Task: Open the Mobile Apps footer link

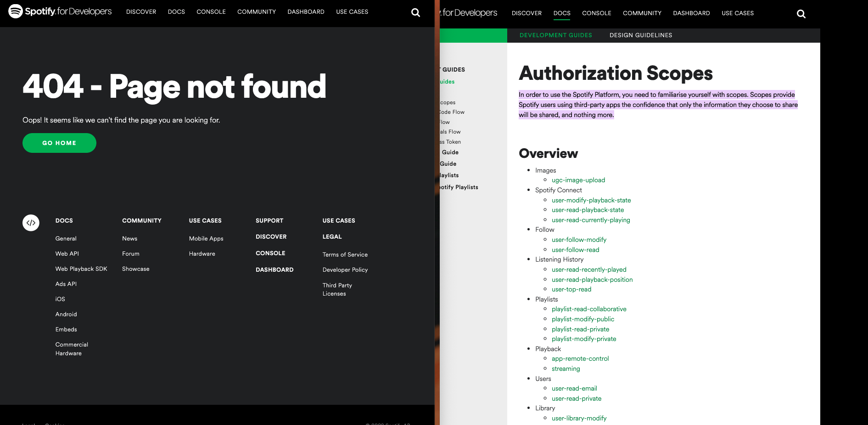Action: click(x=206, y=239)
